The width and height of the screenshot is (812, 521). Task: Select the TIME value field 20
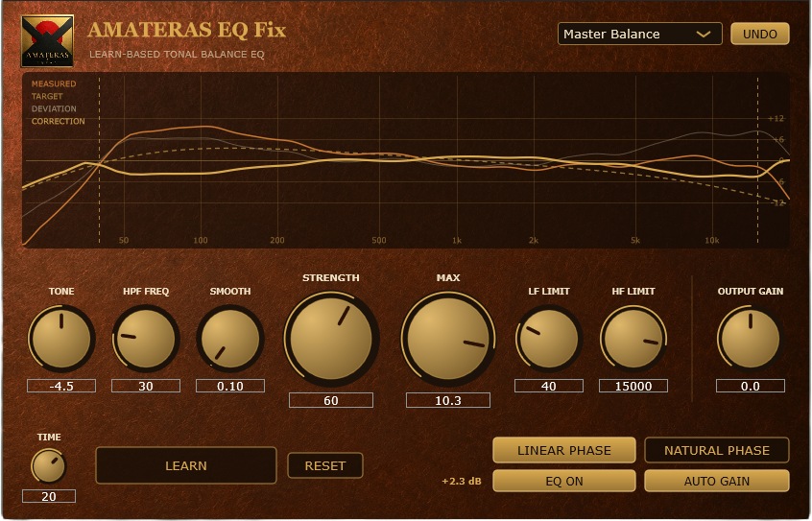(x=49, y=496)
